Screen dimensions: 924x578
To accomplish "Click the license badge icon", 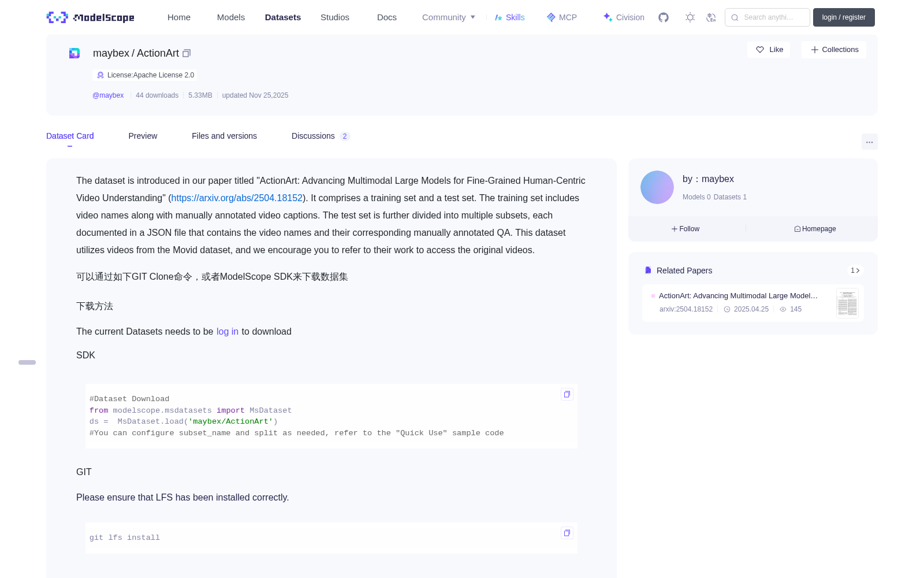I will pyautogui.click(x=100, y=75).
